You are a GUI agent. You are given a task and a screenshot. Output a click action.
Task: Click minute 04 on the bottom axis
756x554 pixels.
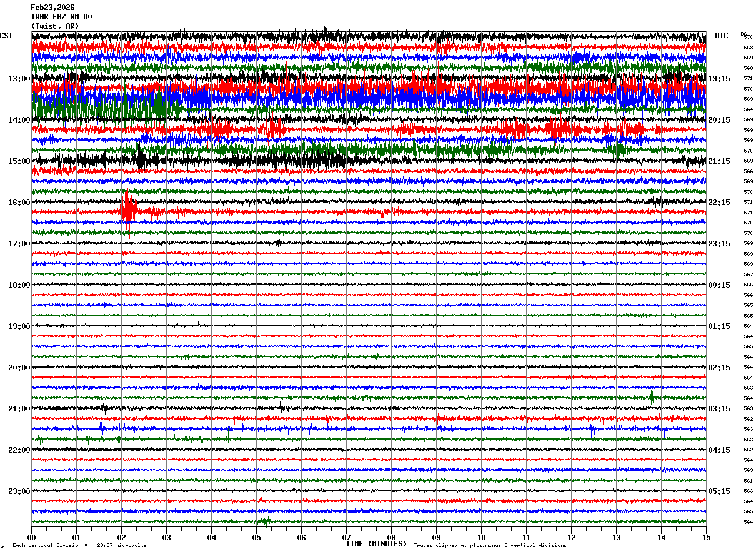point(211,537)
